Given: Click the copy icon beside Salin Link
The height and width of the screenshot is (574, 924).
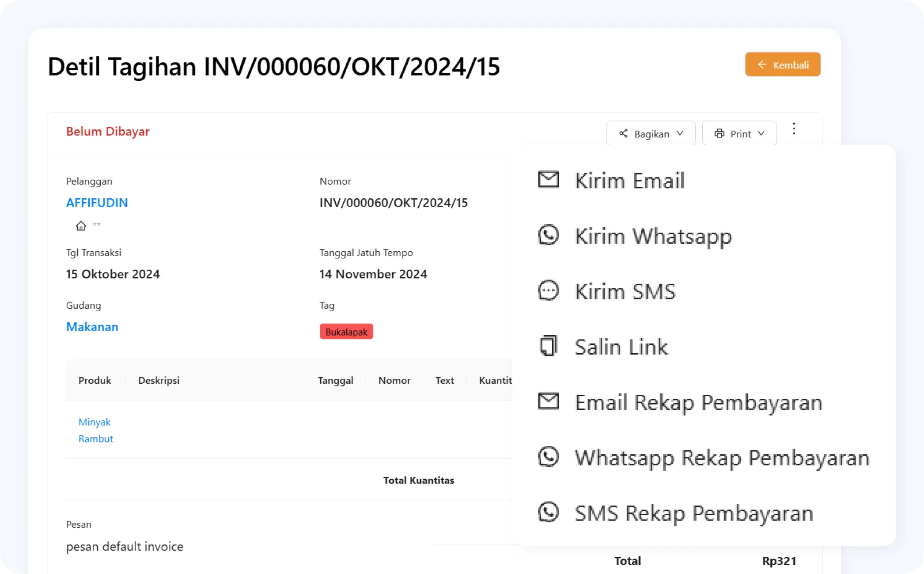Looking at the screenshot, I should [549, 346].
